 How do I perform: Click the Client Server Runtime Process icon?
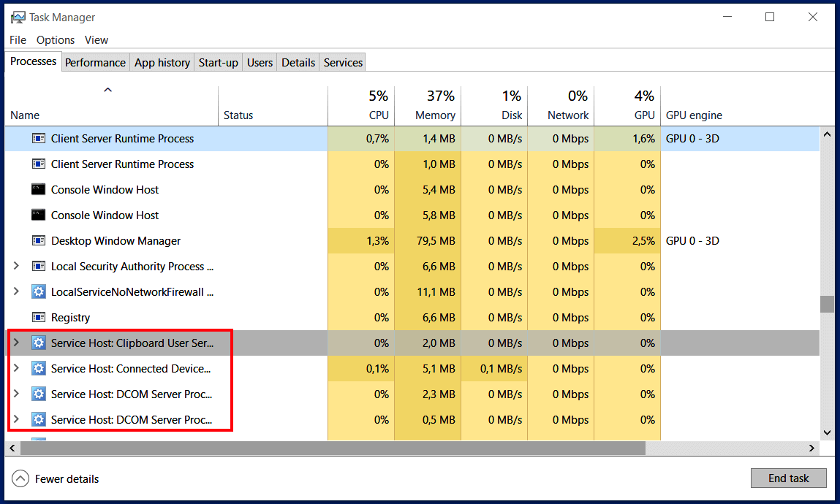38,139
